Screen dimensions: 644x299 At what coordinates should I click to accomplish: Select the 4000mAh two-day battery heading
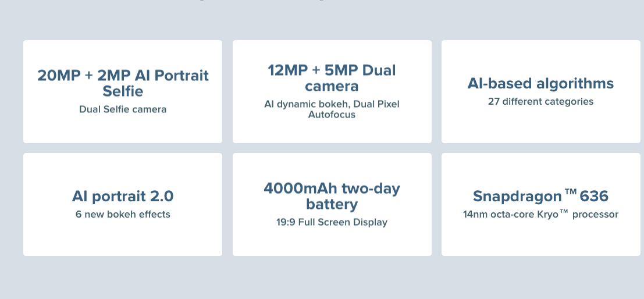pyautogui.click(x=332, y=196)
